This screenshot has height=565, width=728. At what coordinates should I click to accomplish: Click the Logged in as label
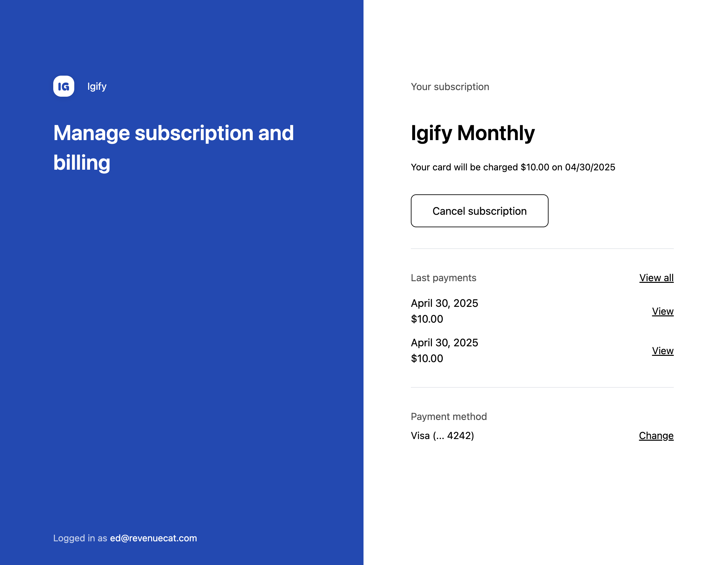click(80, 538)
